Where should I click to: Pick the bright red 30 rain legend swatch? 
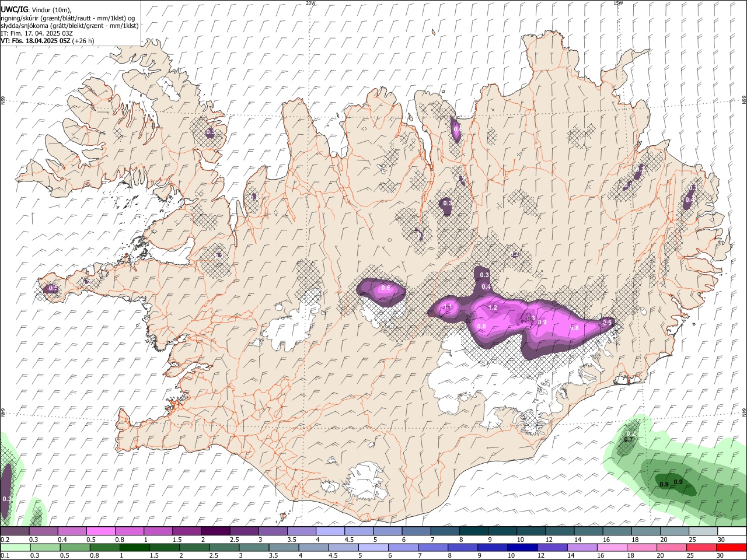tap(731, 548)
